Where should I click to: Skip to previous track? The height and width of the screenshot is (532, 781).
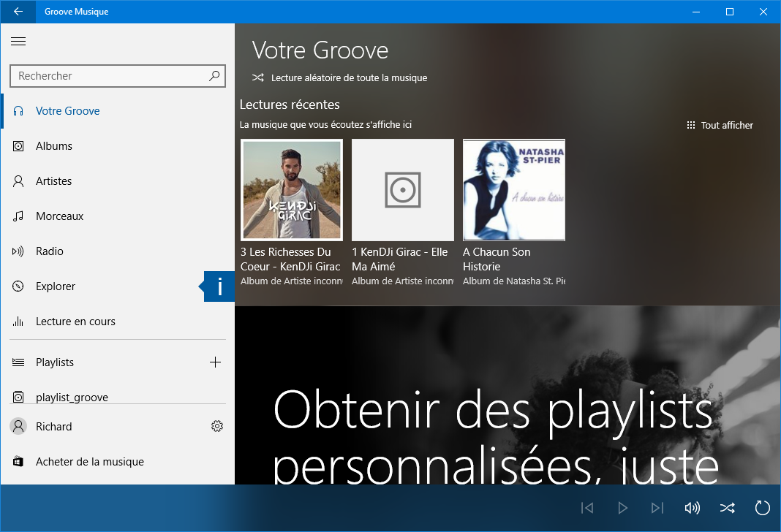tap(587, 508)
